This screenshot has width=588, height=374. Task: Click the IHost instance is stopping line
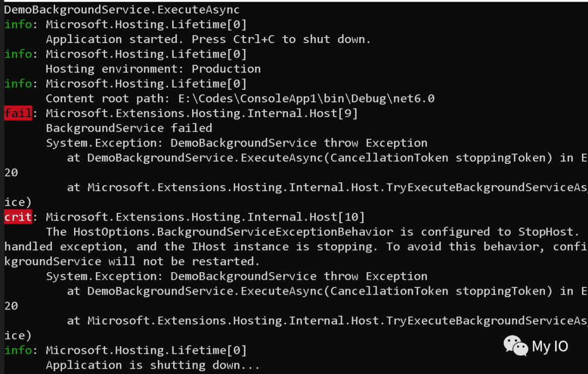click(296, 247)
